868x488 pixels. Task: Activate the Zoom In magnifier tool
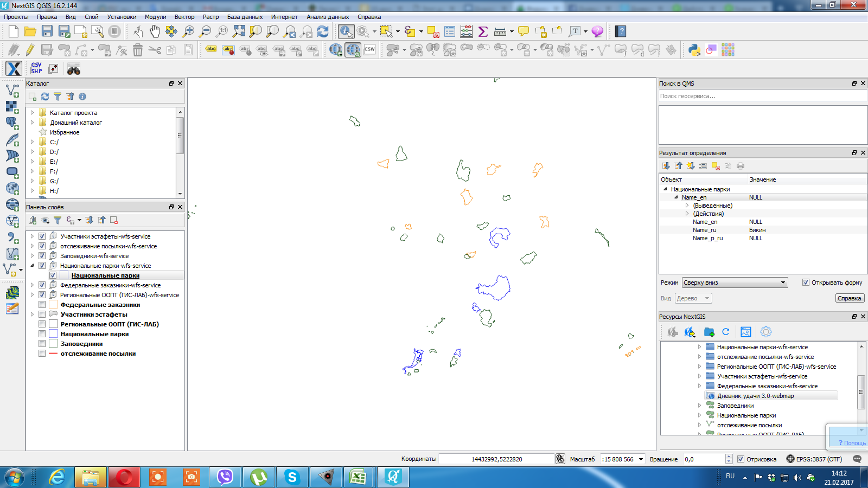[x=188, y=31]
